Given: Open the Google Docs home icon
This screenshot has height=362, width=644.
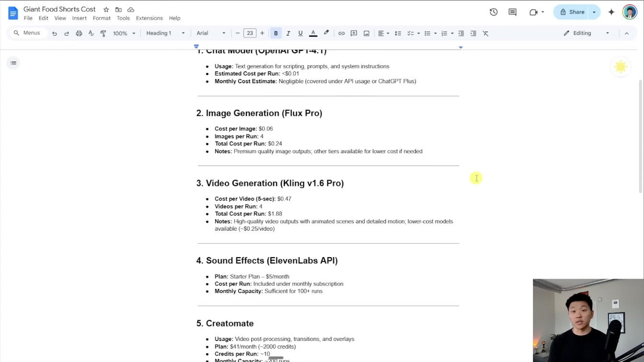Looking at the screenshot, I should pos(13,13).
